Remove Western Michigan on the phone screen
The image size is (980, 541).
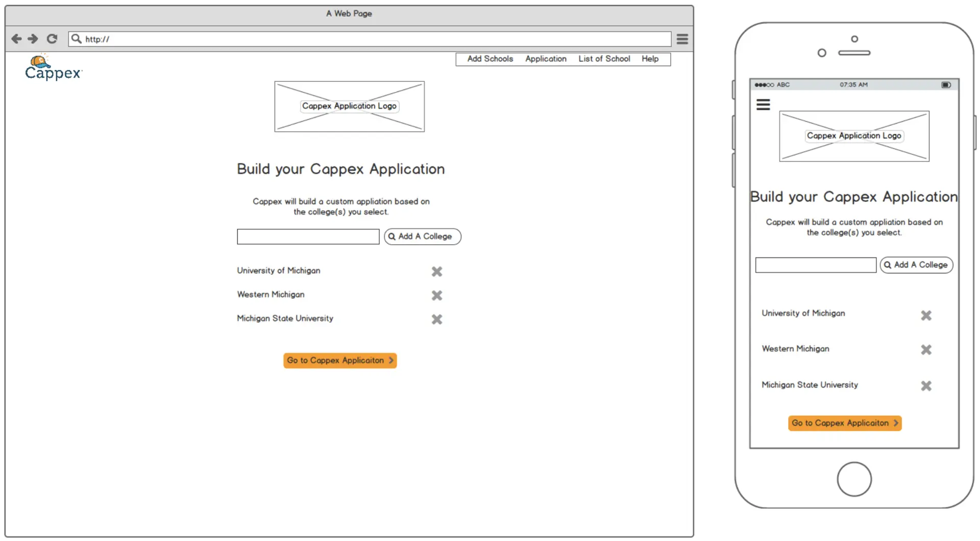coord(927,350)
